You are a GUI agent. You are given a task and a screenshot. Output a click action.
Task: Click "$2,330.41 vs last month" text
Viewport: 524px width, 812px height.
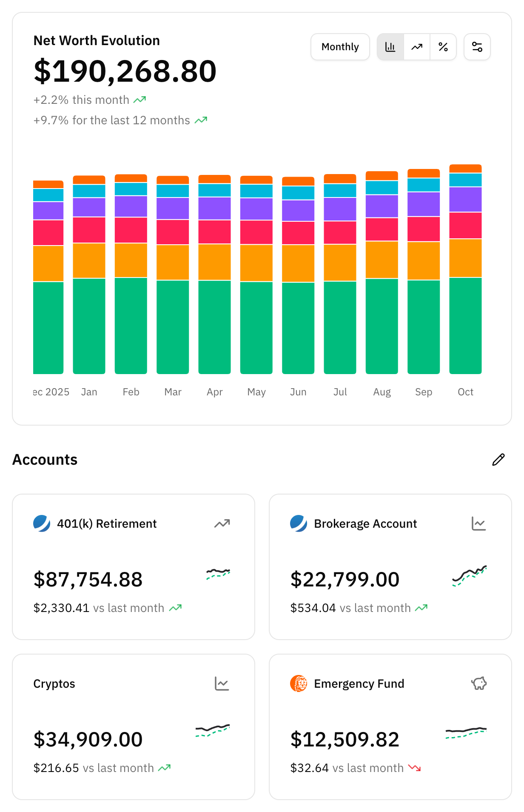99,608
